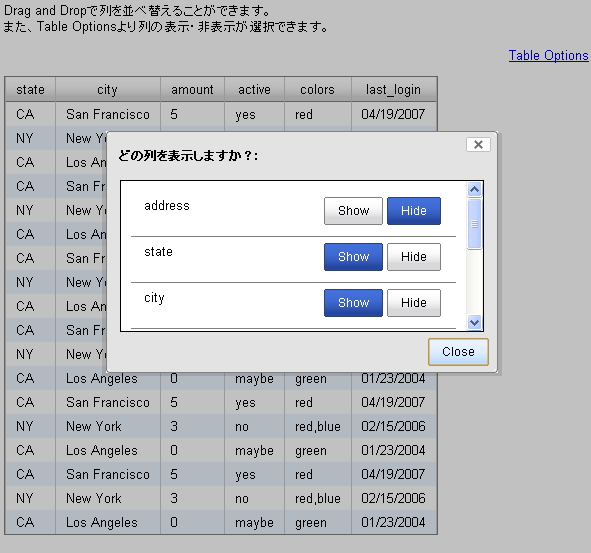Select Show for city column
This screenshot has height=553, width=591.
click(x=353, y=303)
